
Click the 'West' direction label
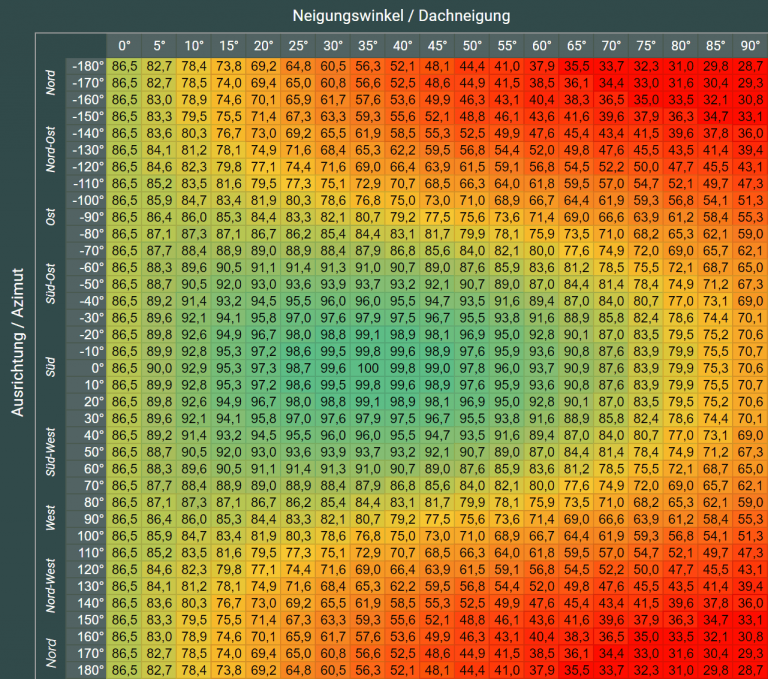click(50, 518)
